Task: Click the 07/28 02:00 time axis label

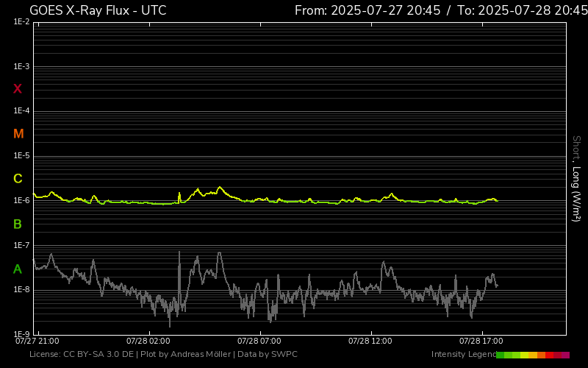Action: click(x=148, y=342)
